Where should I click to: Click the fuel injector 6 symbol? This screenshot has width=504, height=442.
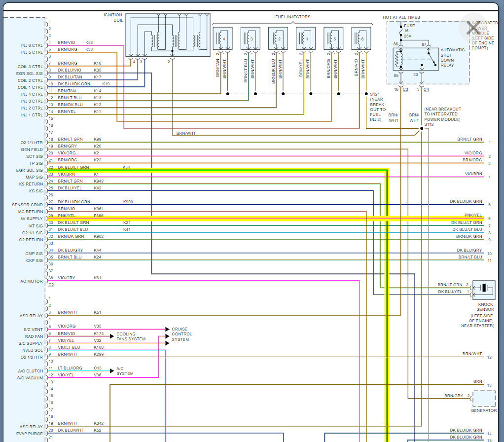click(x=361, y=38)
